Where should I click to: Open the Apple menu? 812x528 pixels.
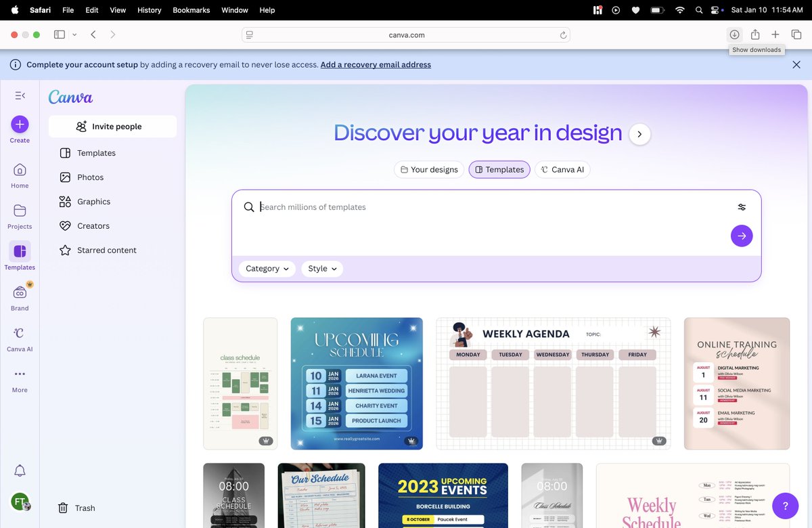click(x=14, y=10)
